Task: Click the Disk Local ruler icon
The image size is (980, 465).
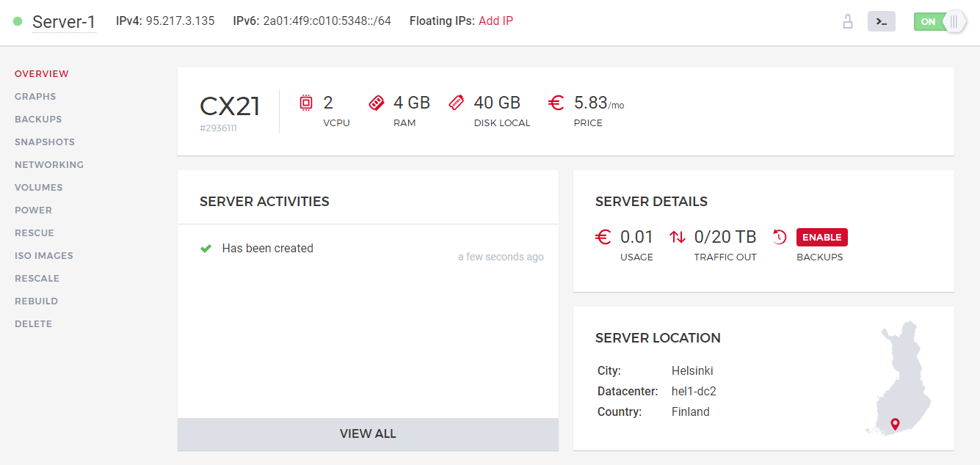Action: pos(457,103)
